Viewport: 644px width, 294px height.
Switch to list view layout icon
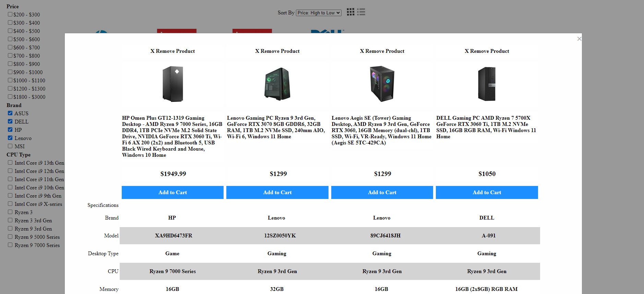coord(361,12)
